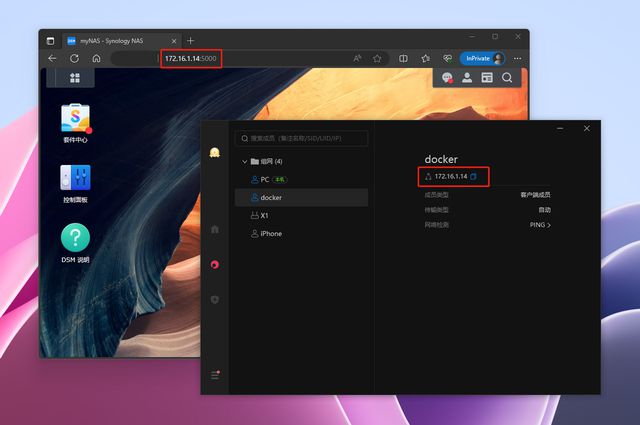Screen dimensions: 640x425
Task: Click the home icon in dark sidebar
Action: [x=214, y=229]
